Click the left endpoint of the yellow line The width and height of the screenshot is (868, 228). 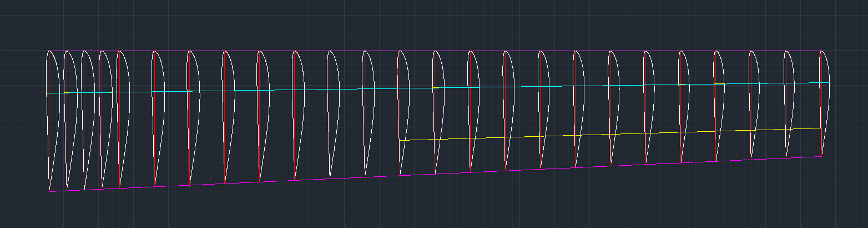[x=400, y=141]
